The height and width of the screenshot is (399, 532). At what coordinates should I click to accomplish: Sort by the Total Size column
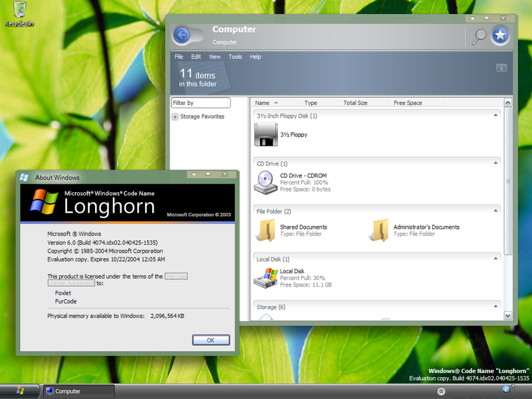click(x=363, y=103)
